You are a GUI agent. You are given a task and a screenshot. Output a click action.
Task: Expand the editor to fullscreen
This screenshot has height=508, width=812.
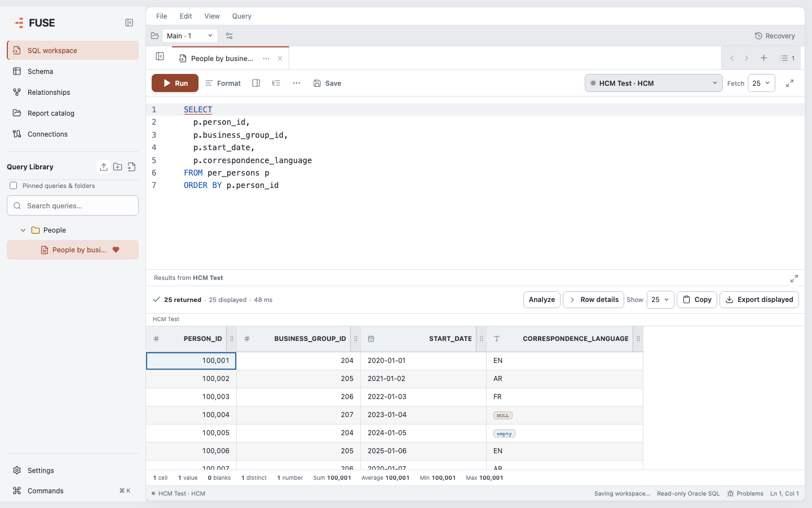coord(790,83)
